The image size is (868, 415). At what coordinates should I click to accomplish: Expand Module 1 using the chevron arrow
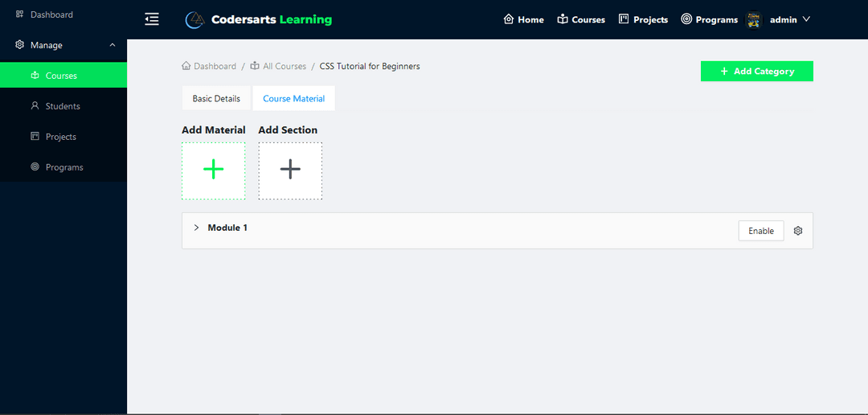click(x=196, y=228)
